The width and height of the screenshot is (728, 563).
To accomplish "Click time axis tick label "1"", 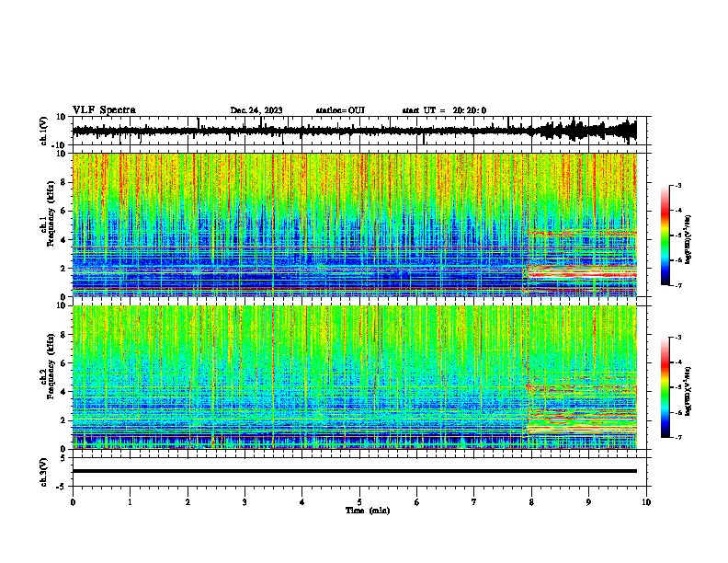I will click(x=130, y=502).
